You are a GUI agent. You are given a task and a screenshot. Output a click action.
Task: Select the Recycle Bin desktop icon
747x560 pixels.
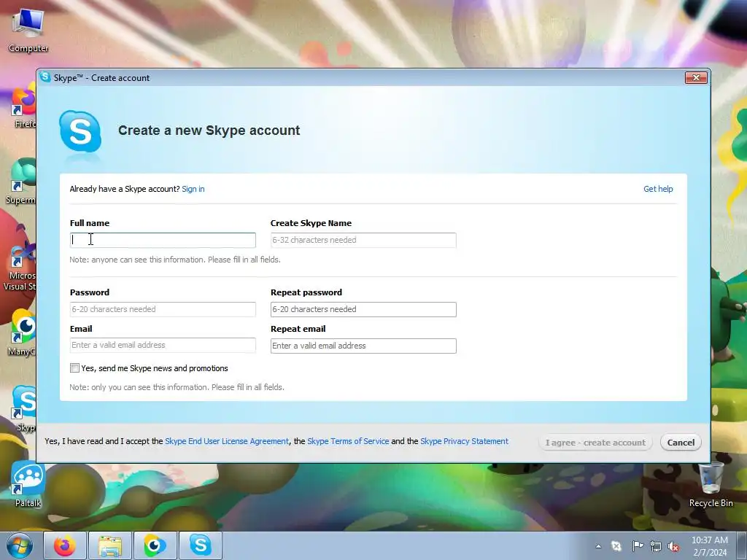(x=711, y=485)
